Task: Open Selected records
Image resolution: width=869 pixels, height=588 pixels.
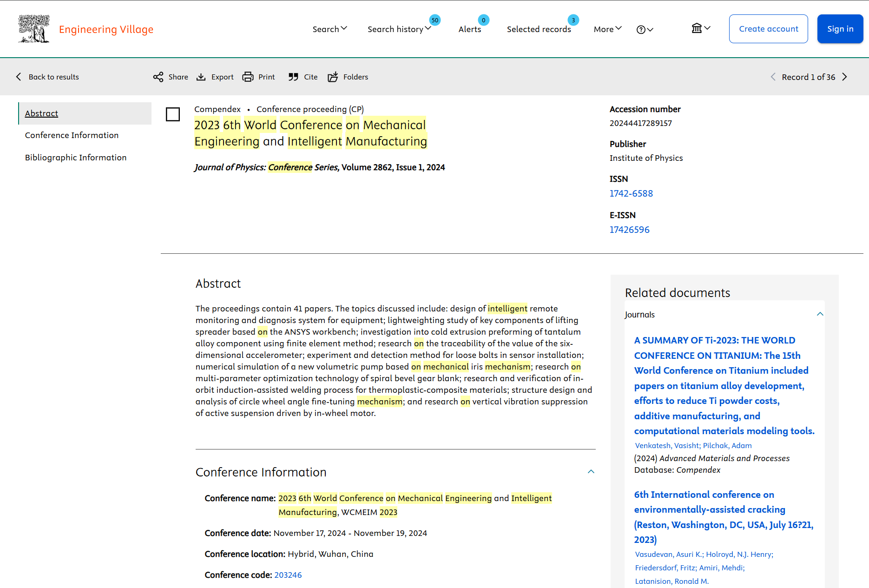Action: [539, 29]
